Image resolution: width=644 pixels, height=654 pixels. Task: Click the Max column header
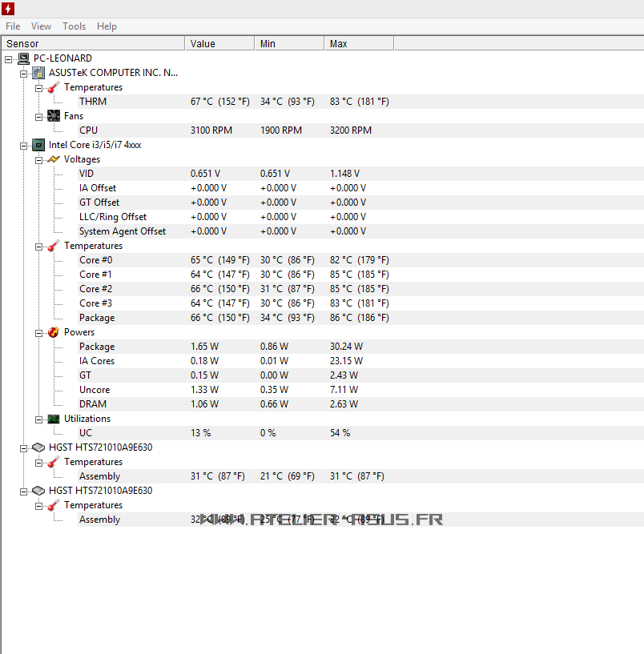tap(338, 43)
